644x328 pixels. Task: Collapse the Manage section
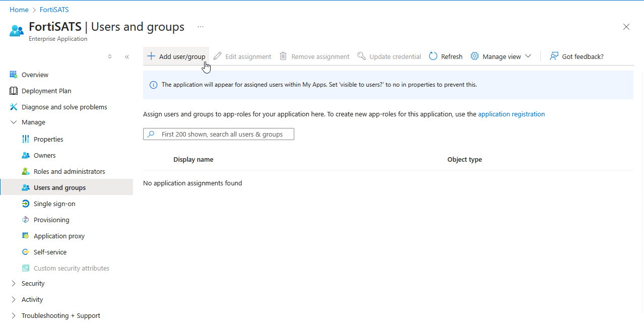coord(14,122)
